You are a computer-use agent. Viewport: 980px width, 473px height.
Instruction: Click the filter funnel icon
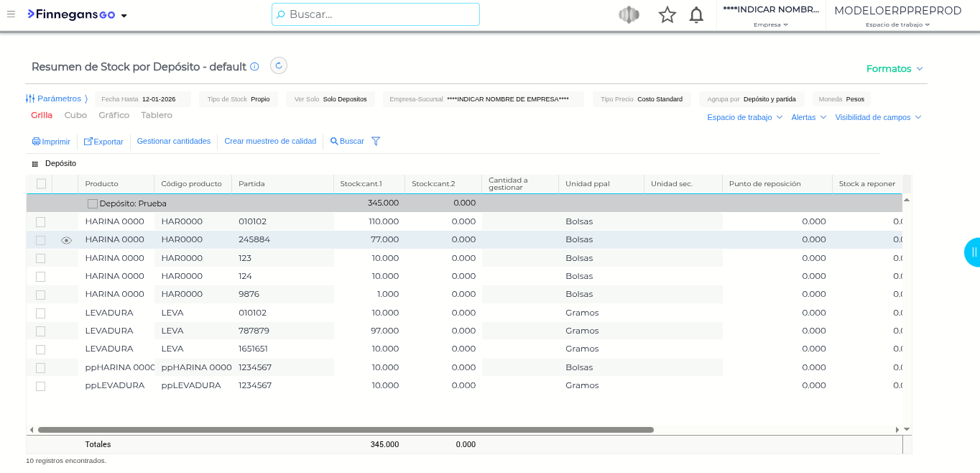point(376,142)
